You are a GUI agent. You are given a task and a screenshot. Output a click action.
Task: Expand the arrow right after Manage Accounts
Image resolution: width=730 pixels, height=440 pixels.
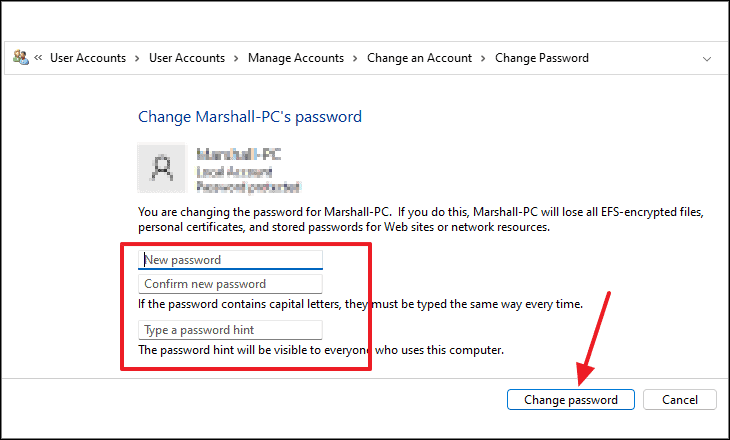pyautogui.click(x=355, y=58)
